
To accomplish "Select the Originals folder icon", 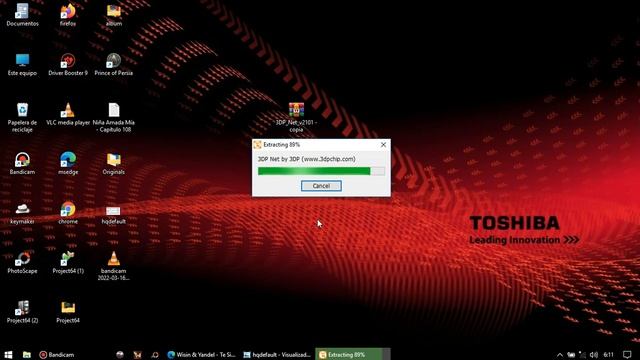I will tap(113, 163).
